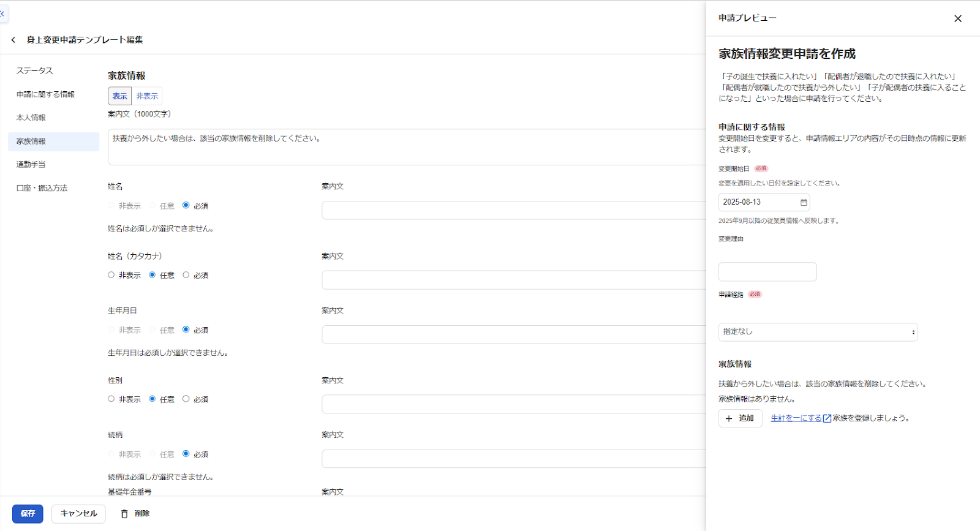This screenshot has width=980, height=531.
Task: Select 任意 radio for 姓名（カタカナ）
Action: (153, 275)
